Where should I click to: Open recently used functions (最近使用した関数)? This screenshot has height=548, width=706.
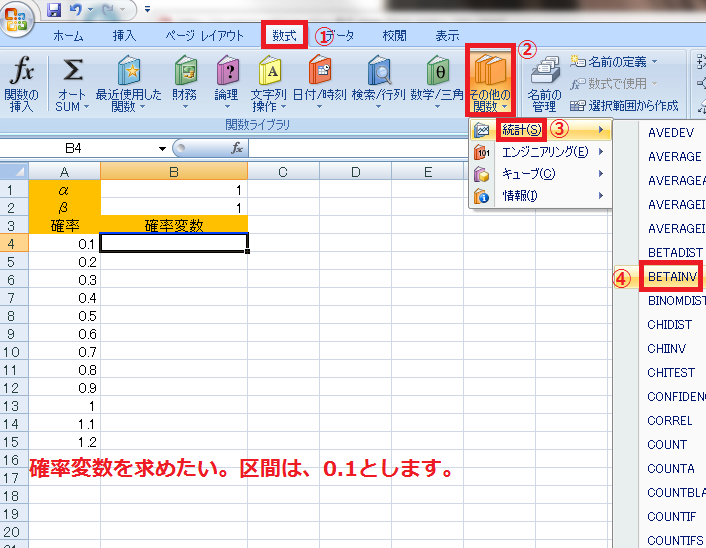click(128, 83)
